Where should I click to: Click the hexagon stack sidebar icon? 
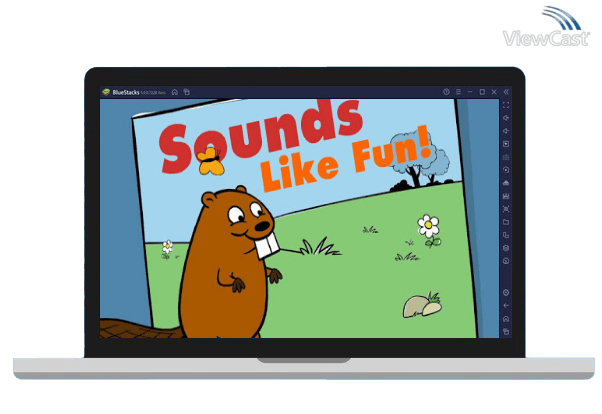click(x=506, y=248)
